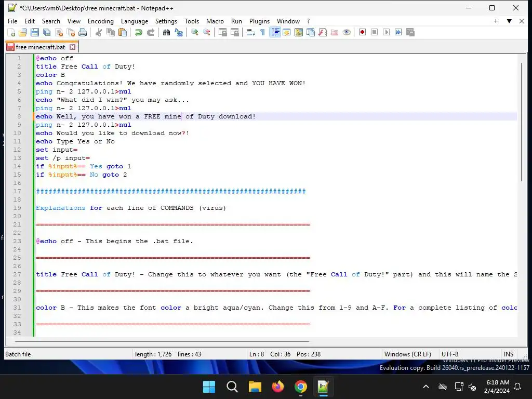Toggle synchronized vertical scrolling
This screenshot has width=532, height=399.
coord(222,32)
